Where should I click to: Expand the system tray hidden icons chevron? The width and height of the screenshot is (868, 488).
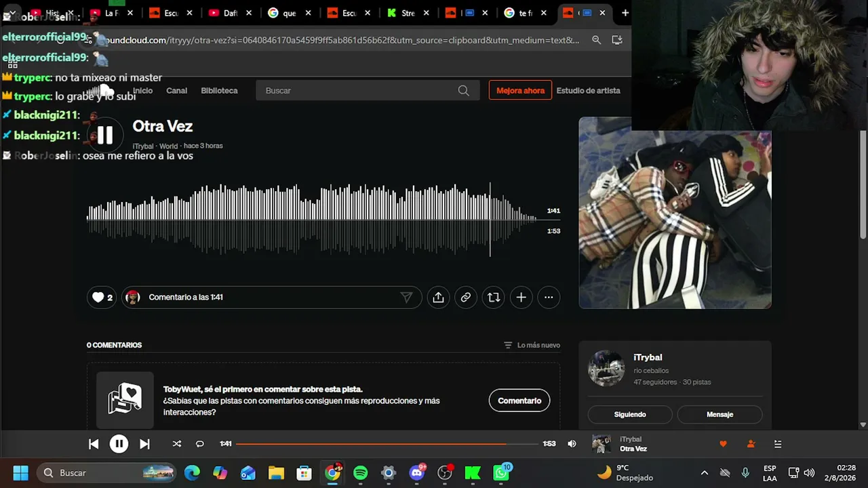(705, 472)
